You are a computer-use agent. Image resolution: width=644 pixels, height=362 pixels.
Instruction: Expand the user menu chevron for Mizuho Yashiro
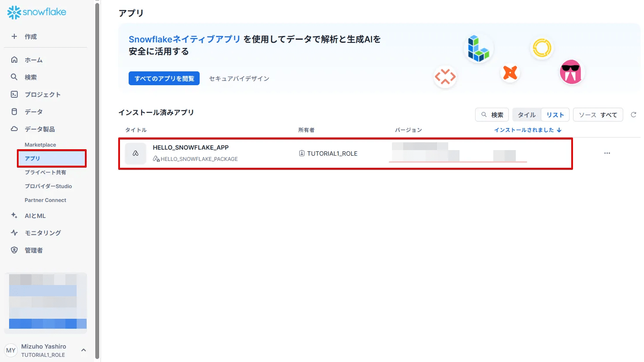(x=84, y=350)
